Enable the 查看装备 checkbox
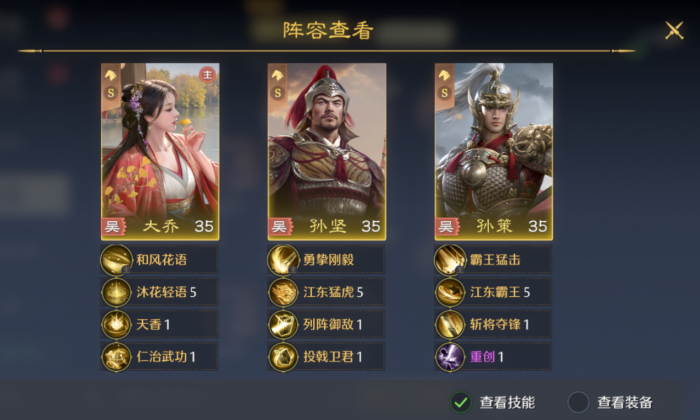Screen dimensions: 700x420 [579, 403]
